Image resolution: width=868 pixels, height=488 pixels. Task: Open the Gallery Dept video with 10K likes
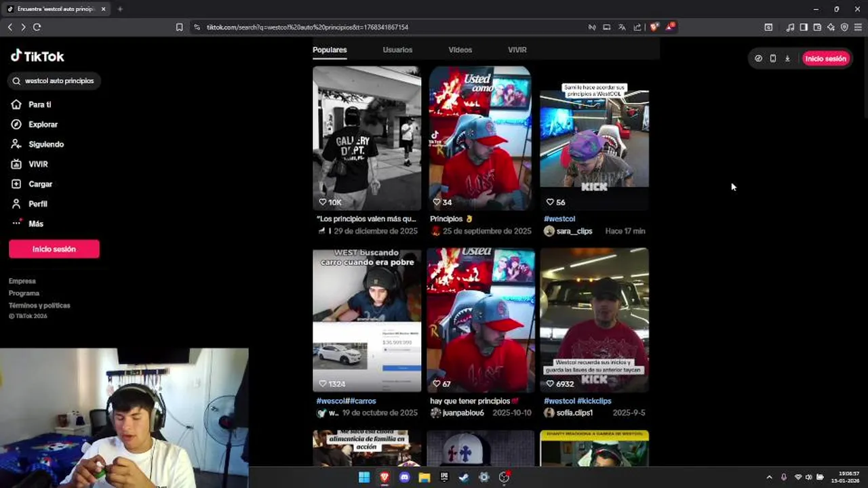[367, 138]
